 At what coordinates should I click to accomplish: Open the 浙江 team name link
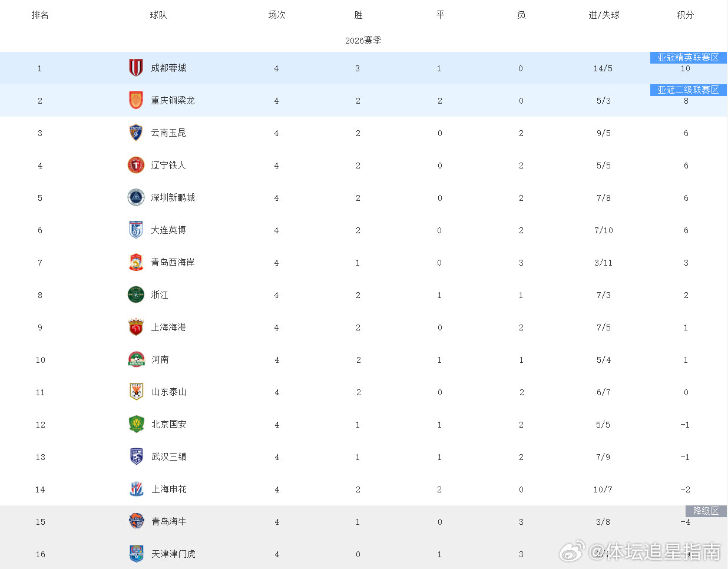click(160, 295)
